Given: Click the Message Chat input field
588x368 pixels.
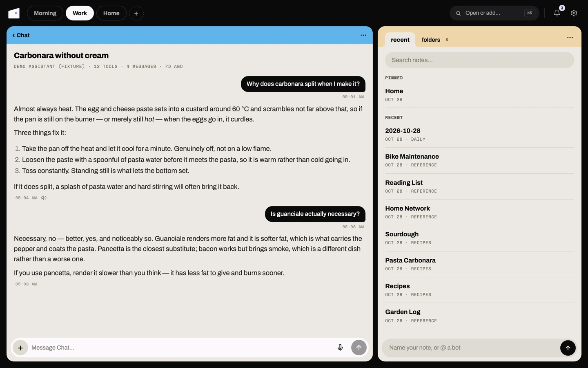Looking at the screenshot, I should [181, 348].
